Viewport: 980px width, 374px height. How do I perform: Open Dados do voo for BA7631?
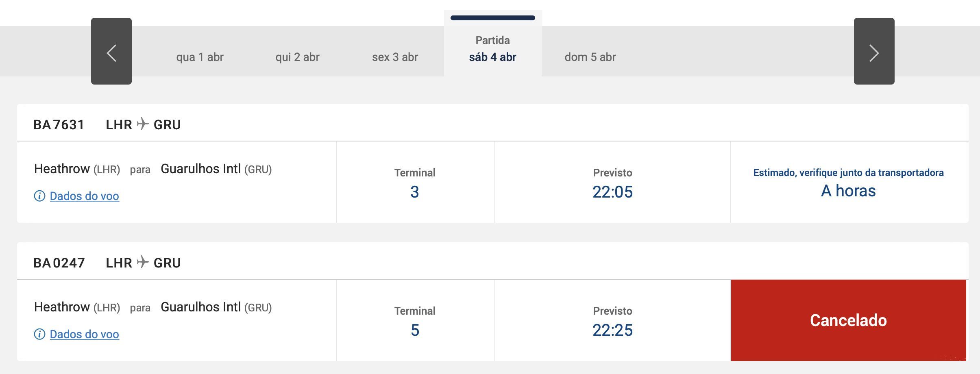pos(84,196)
